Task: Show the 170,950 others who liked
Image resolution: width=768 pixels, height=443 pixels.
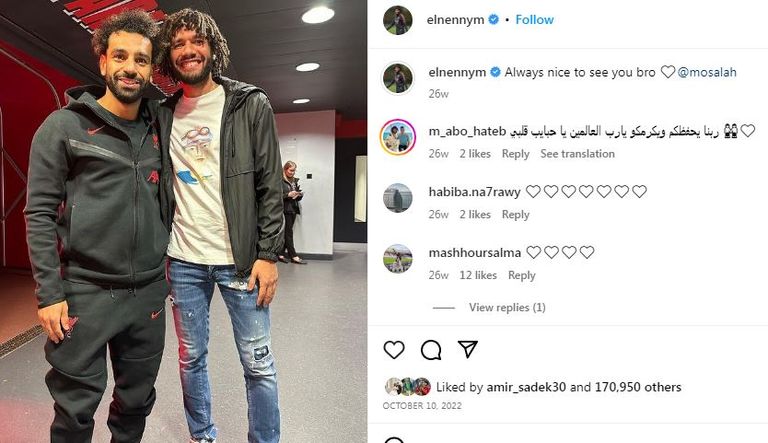Action: click(x=638, y=387)
